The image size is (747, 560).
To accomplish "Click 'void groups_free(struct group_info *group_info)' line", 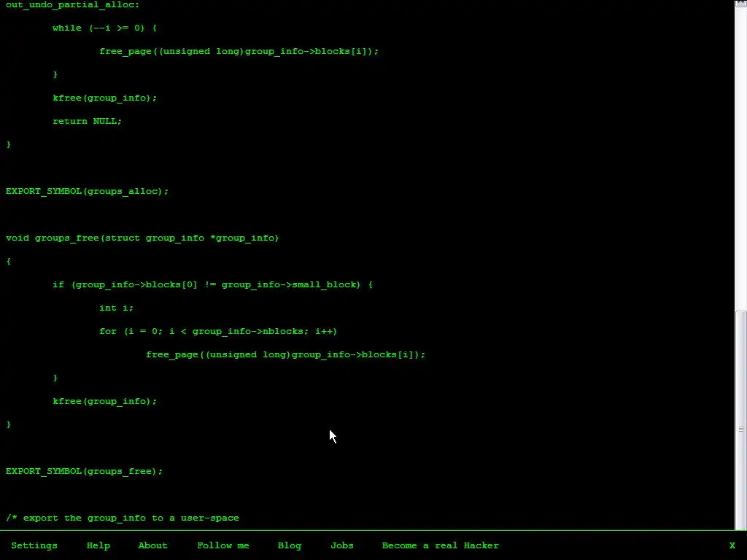I will 142,238.
